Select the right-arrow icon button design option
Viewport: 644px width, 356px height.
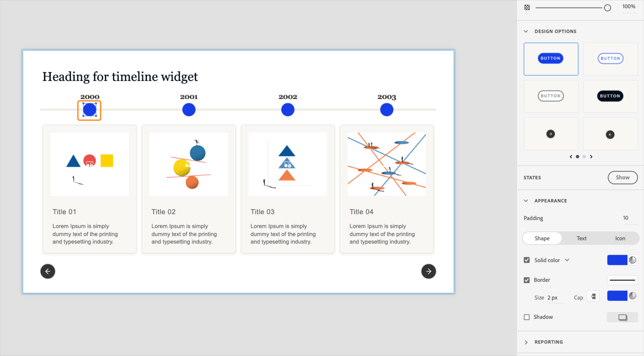[551, 134]
